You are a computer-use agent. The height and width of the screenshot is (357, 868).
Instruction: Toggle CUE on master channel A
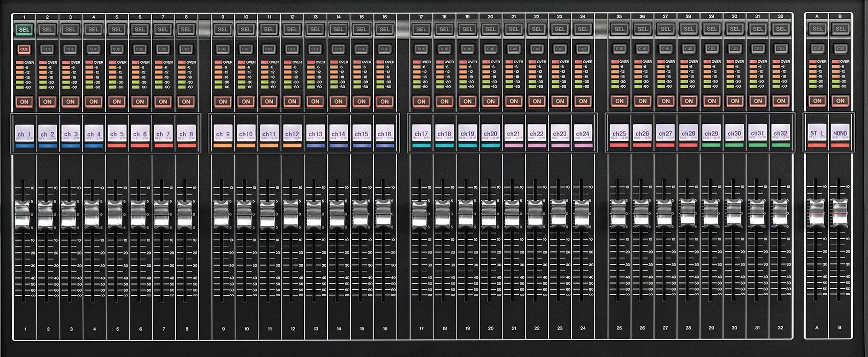pos(817,49)
